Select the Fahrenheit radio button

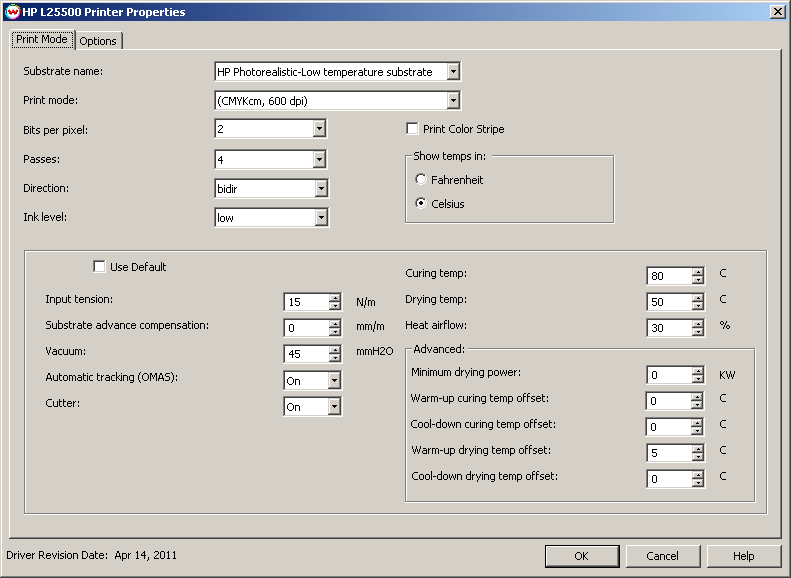421,179
